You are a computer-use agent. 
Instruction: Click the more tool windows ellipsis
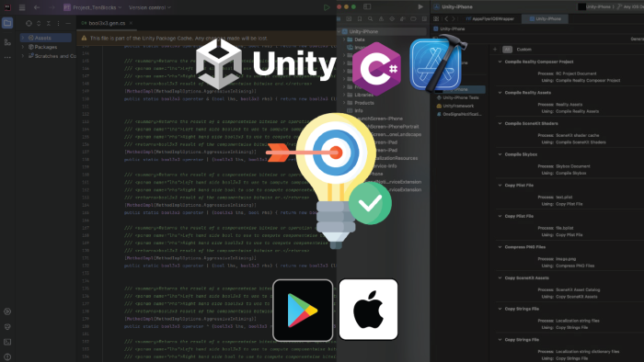(x=7, y=57)
